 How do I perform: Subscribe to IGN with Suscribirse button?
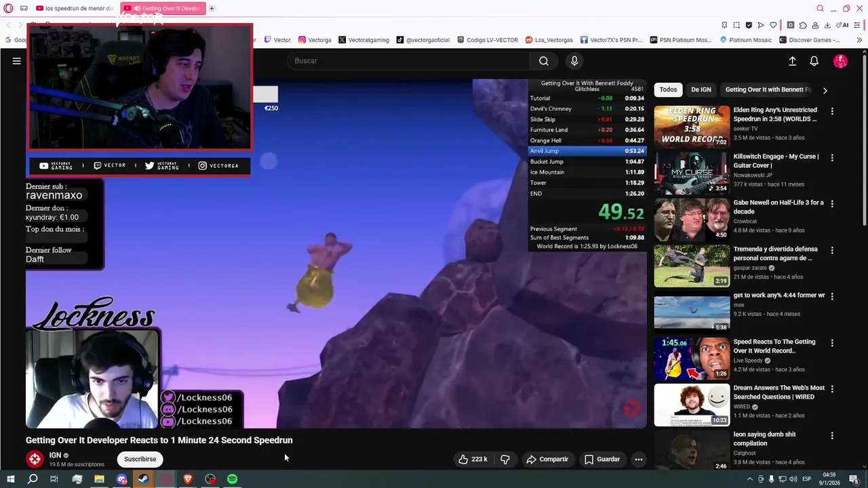(x=140, y=459)
